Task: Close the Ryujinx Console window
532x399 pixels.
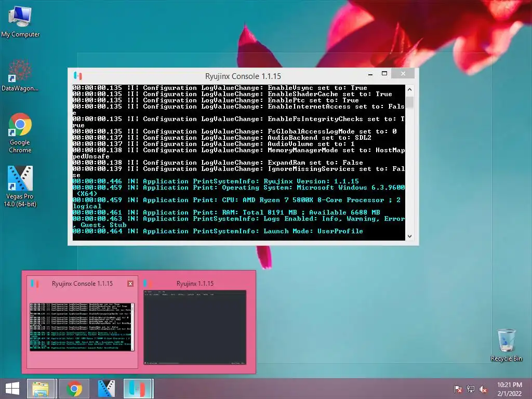Action: [403, 74]
